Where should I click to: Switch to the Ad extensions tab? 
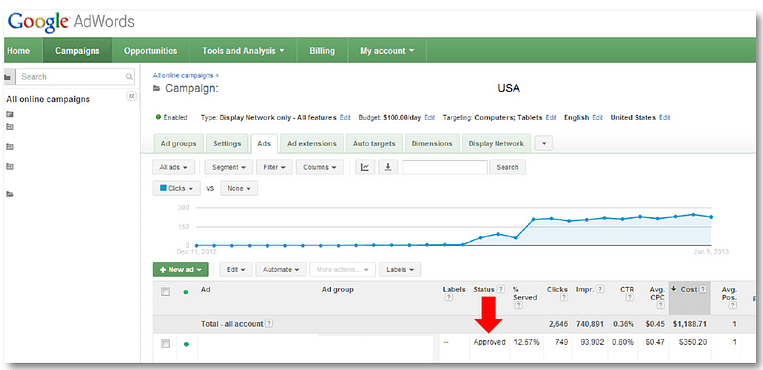[x=312, y=144]
